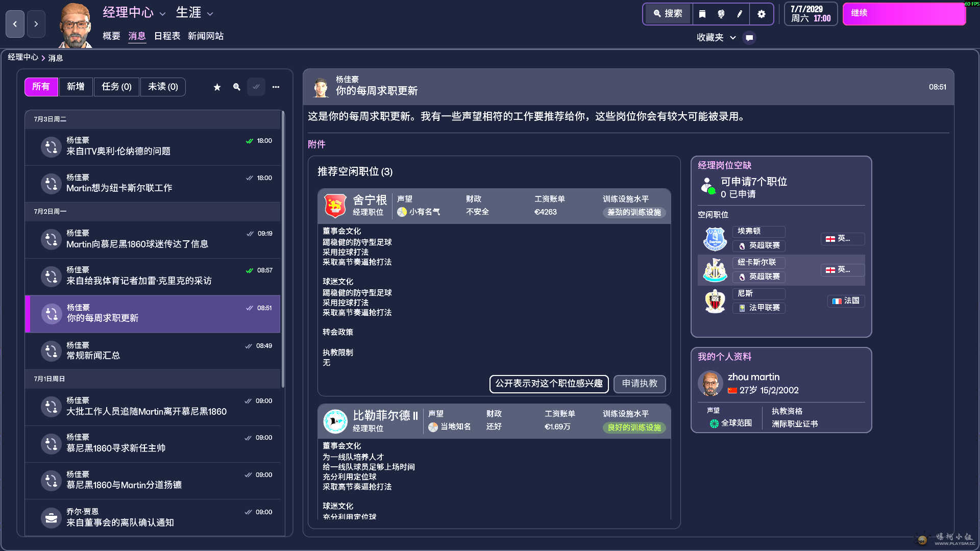This screenshot has width=980, height=551.
Task: Click the inbox list scrollbar
Action: pyautogui.click(x=283, y=250)
